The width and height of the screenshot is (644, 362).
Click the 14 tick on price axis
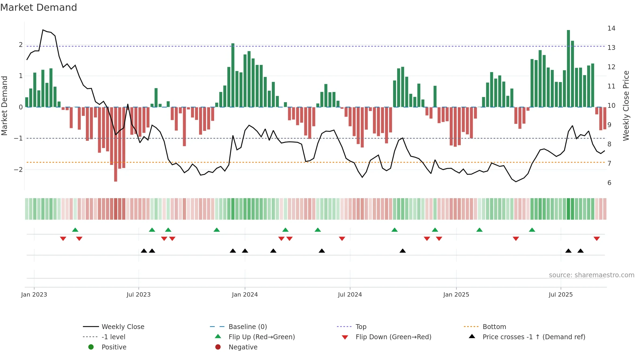click(611, 28)
